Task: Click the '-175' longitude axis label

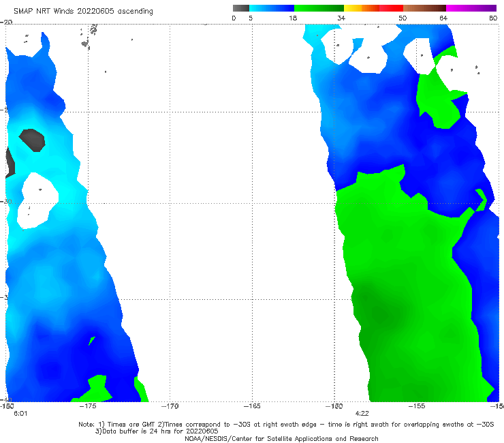Action: pyautogui.click(x=89, y=406)
